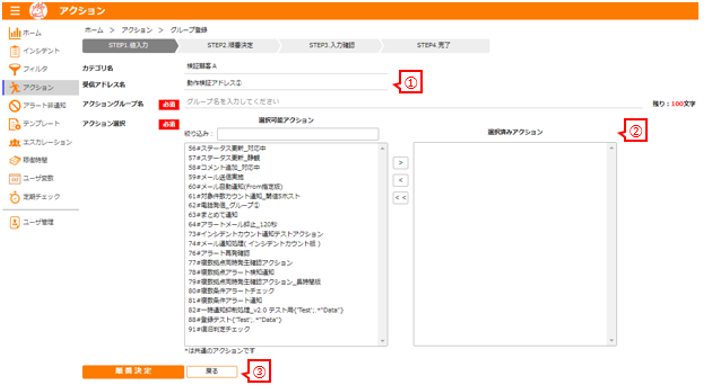
Task: Add selected action with the > button
Action: 400,162
